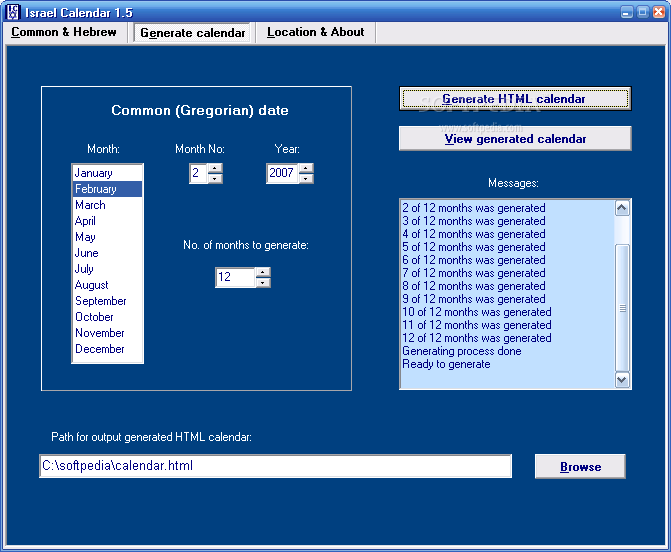Viewport: 671px width, 552px height.
Task: Click Generate HTML calendar button
Action: [515, 99]
